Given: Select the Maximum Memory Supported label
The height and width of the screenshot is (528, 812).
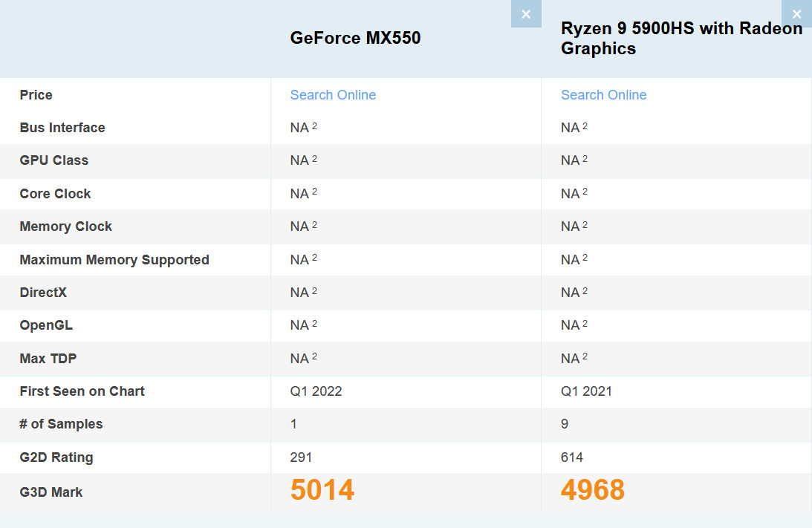Looking at the screenshot, I should click(114, 259).
